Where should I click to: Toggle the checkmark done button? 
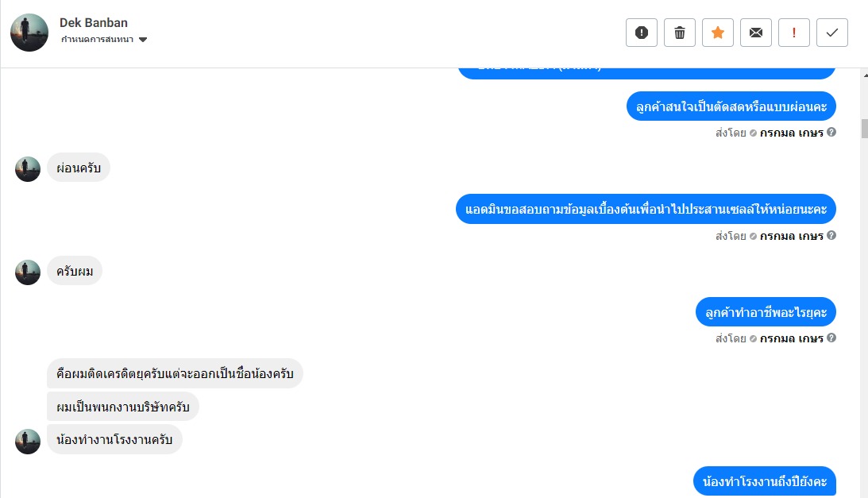click(832, 33)
